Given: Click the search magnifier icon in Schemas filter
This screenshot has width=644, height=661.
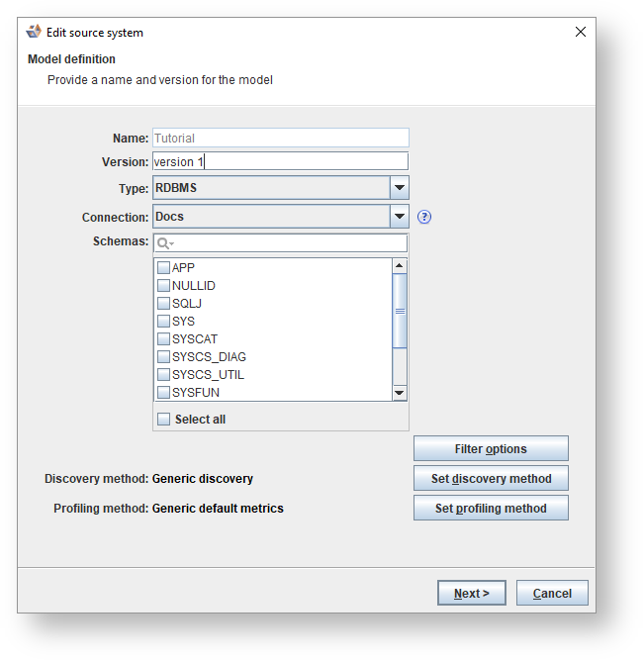Looking at the screenshot, I should click(163, 243).
